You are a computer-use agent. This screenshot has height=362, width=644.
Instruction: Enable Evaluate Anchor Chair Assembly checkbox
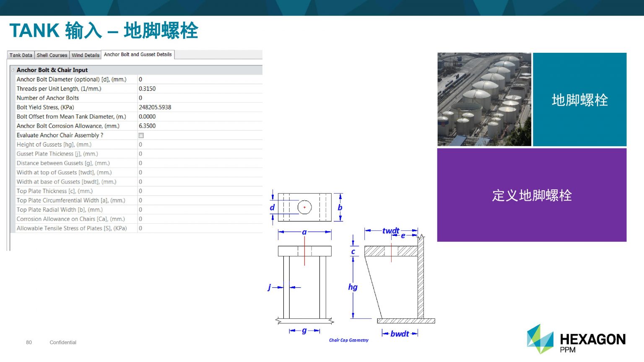141,135
